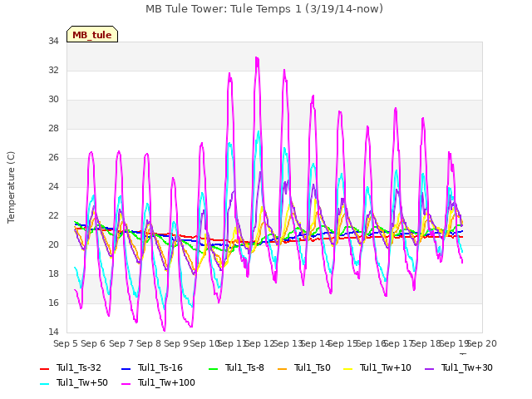This screenshot has width=532, height=399.
Task: Click the 18 y-axis tick label
Action: (53, 273)
